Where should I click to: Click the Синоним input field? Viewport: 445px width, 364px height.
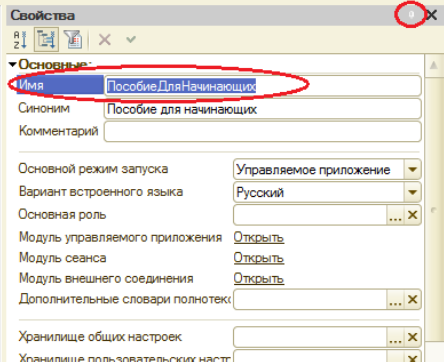pyautogui.click(x=263, y=109)
